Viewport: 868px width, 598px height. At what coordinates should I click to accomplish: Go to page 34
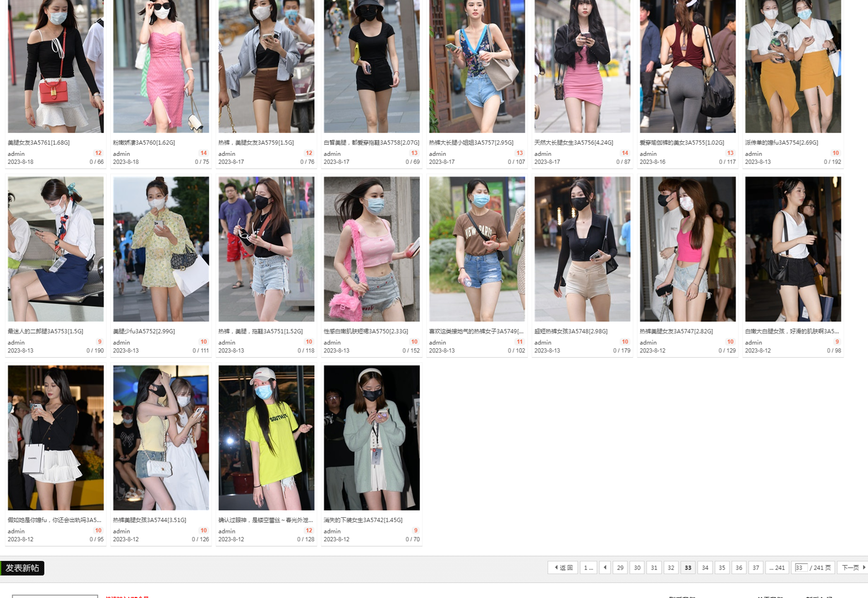705,568
